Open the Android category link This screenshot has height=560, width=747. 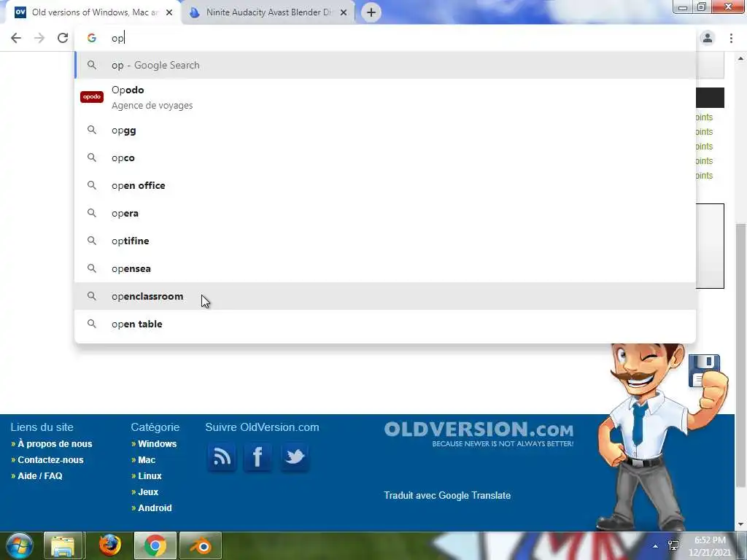(155, 508)
